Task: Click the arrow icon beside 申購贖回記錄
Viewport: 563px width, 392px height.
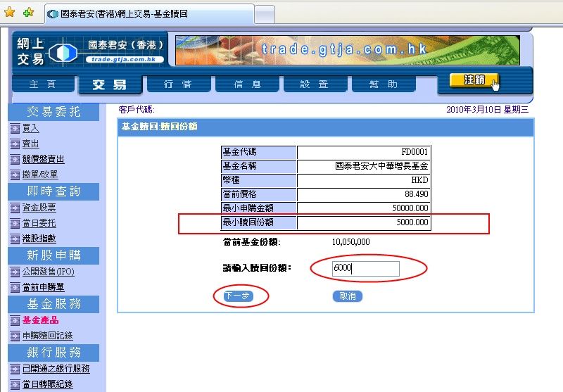Action: [15, 336]
